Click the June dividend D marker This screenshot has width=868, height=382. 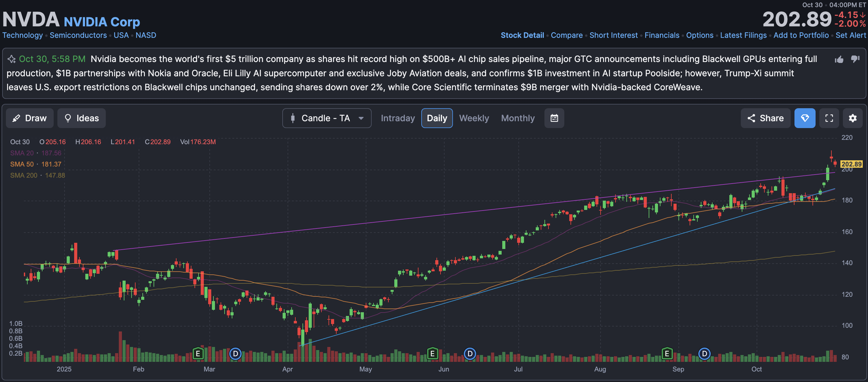tap(470, 354)
